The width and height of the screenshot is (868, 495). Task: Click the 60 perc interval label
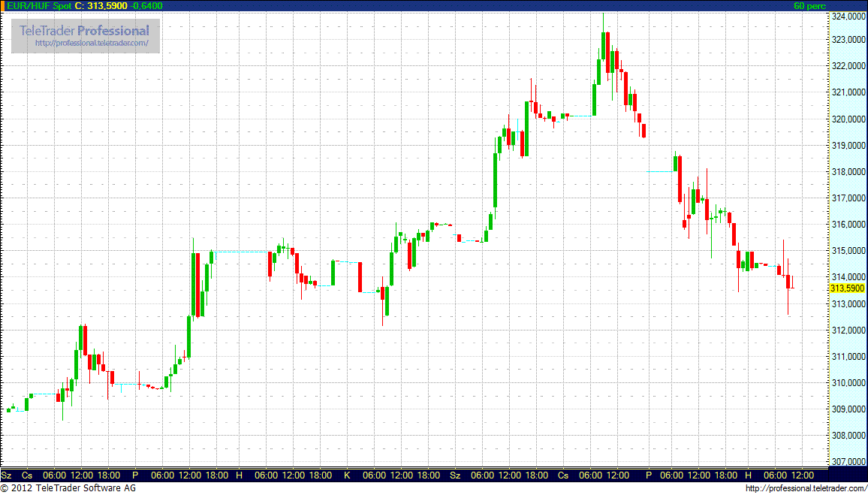809,5
